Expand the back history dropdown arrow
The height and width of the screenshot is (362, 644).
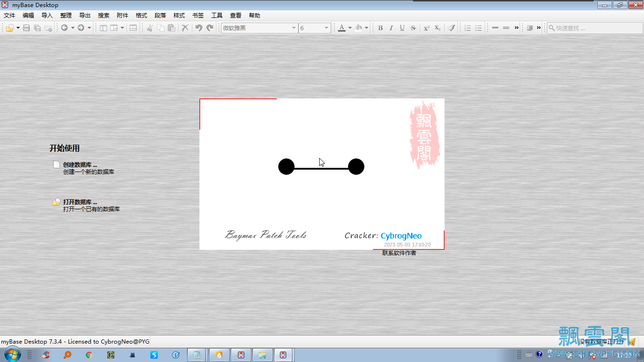[73, 28]
